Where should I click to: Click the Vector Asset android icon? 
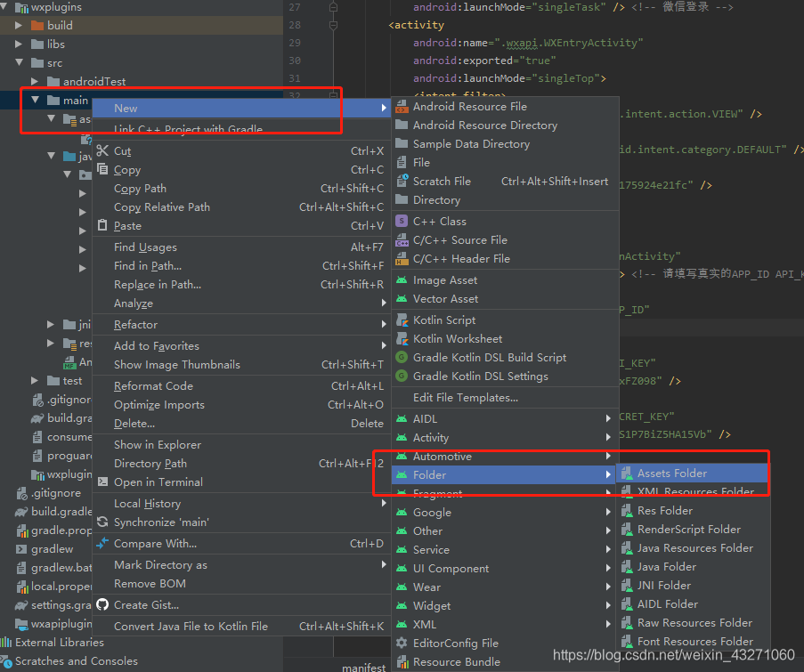click(402, 298)
